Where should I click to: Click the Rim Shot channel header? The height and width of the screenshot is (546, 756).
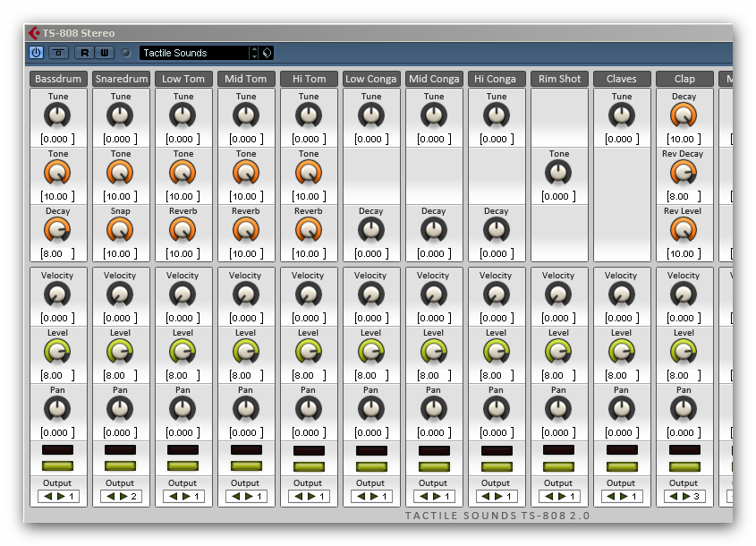[559, 79]
